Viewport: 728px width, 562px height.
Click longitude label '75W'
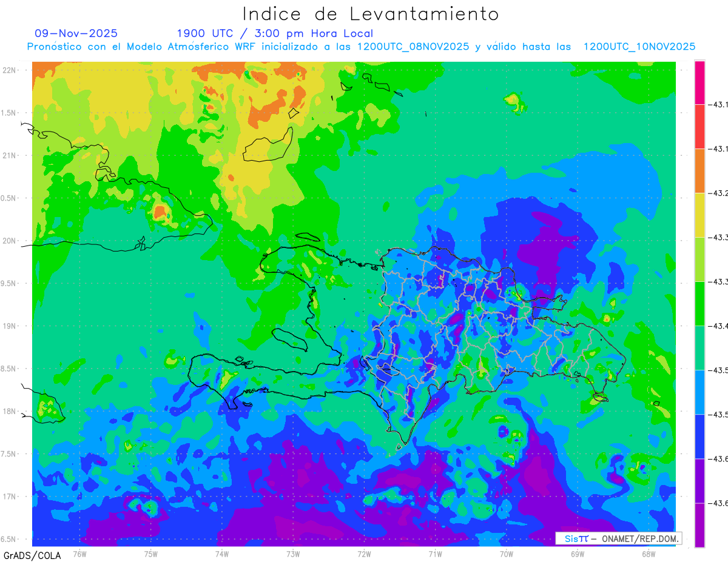[151, 554]
